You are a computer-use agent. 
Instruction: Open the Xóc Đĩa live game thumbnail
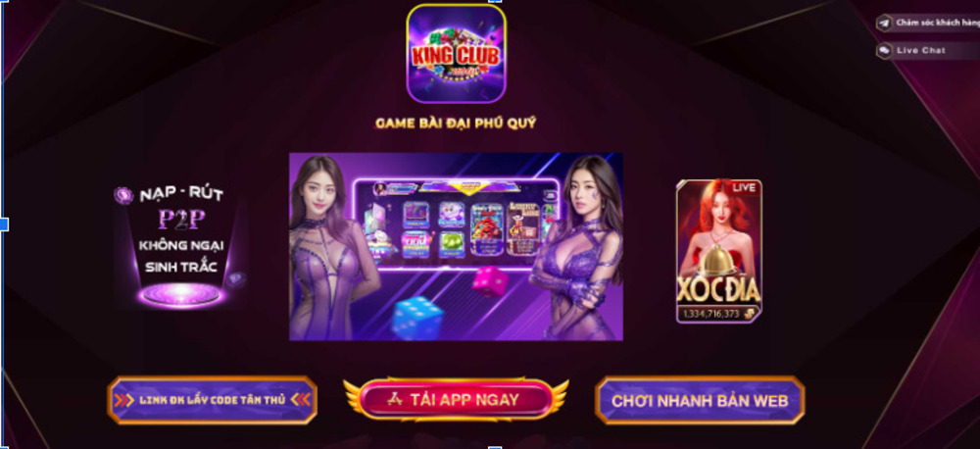click(x=718, y=251)
